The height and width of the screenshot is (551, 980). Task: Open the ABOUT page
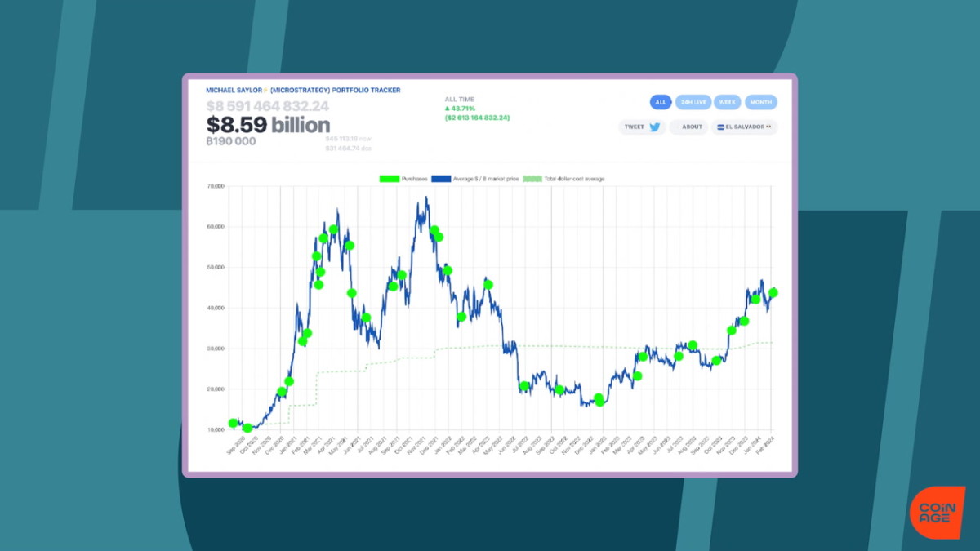tap(688, 127)
